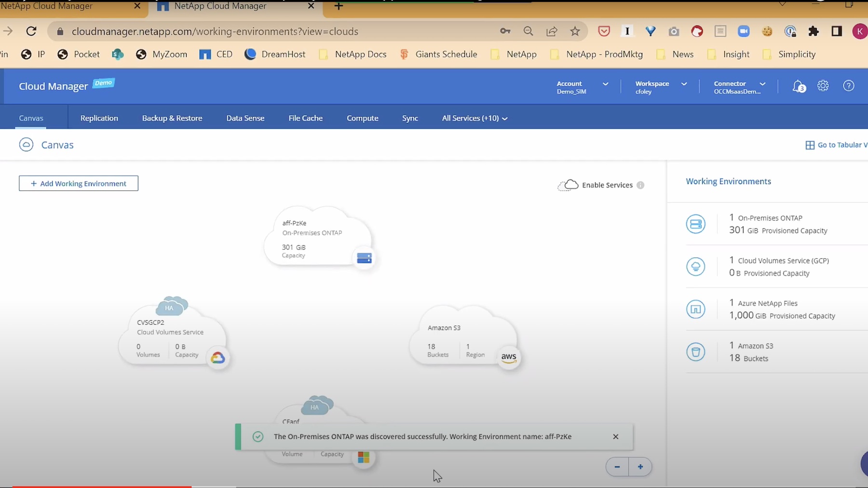Open the cookie extension icon

767,31
